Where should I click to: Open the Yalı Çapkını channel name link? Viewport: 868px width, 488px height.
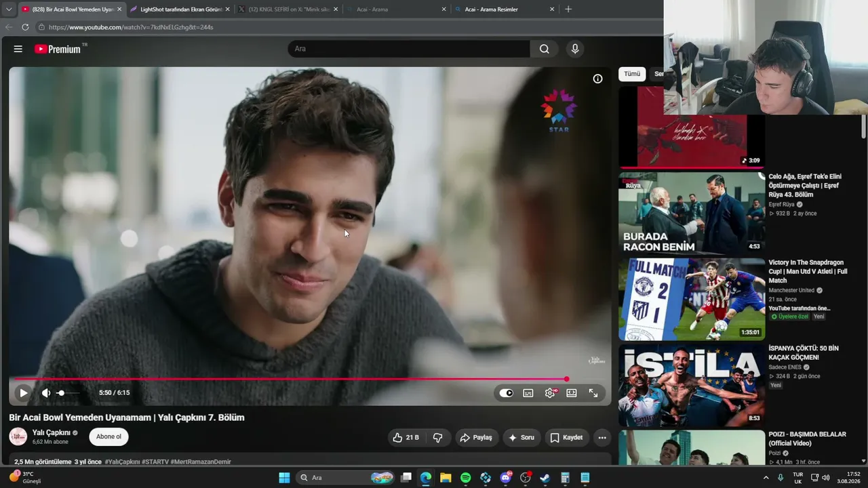(52, 432)
